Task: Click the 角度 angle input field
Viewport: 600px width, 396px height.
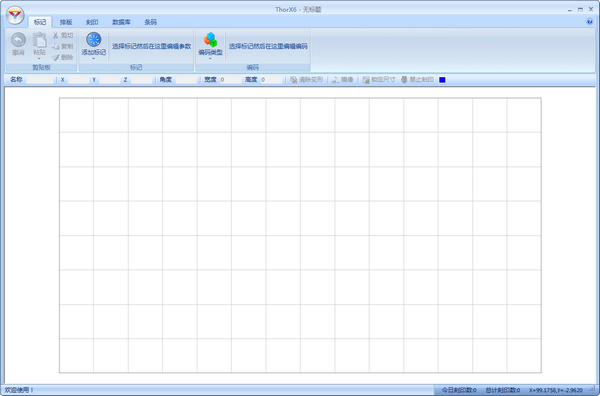Action: pos(186,80)
